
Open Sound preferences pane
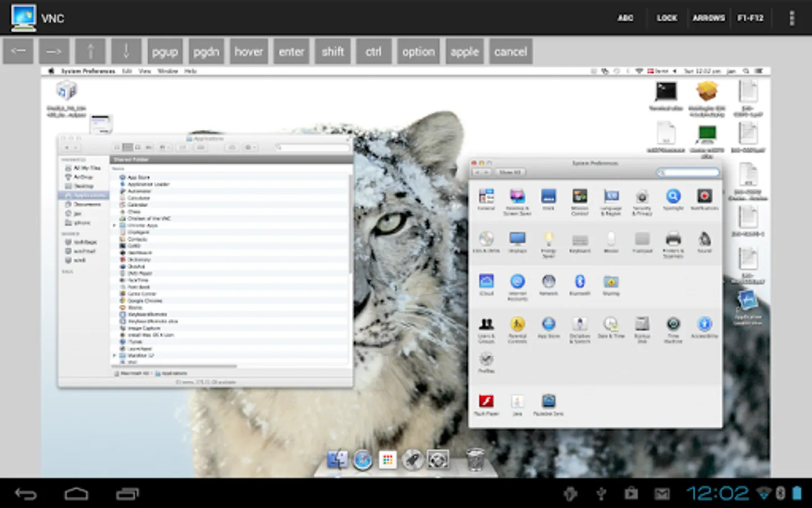[704, 242]
